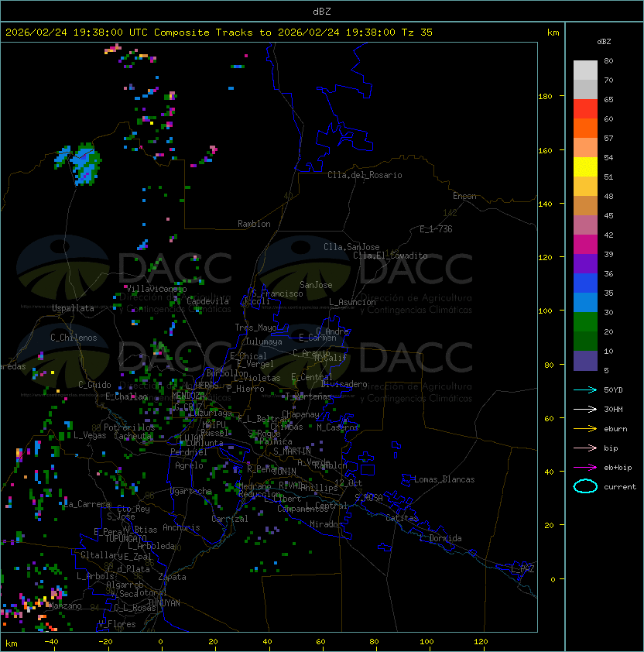Click the 'dBZ' heading above the color scale
This screenshot has height=652, width=644.
click(x=604, y=42)
